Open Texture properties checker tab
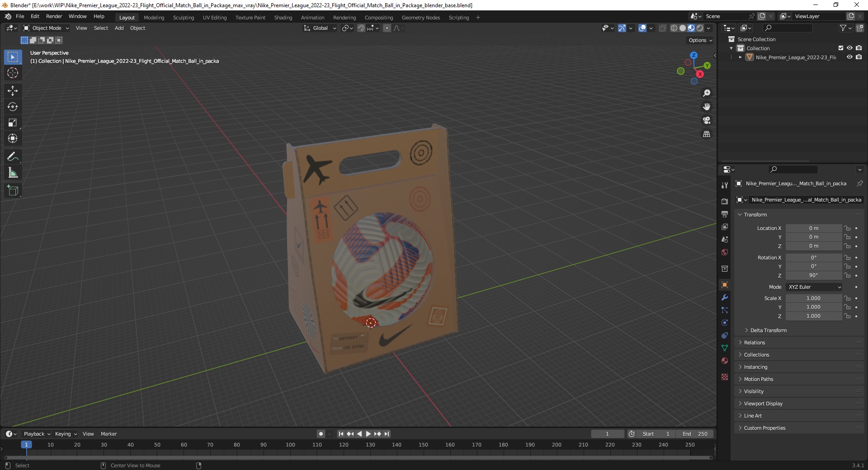This screenshot has width=868, height=470. [x=725, y=377]
